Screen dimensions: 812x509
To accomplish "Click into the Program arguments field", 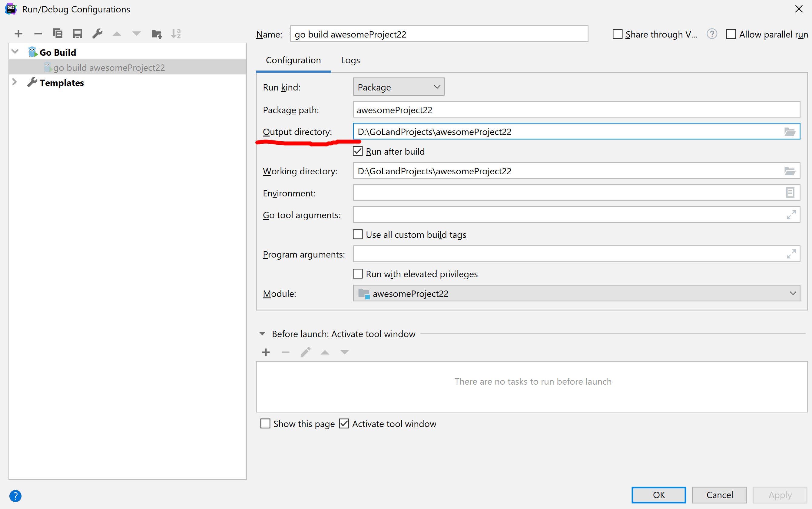I will (569, 254).
